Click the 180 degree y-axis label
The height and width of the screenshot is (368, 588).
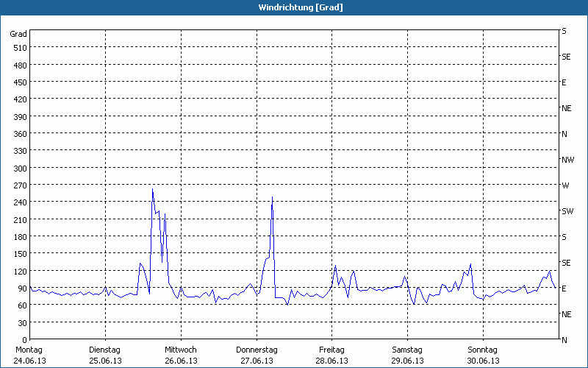coord(19,237)
